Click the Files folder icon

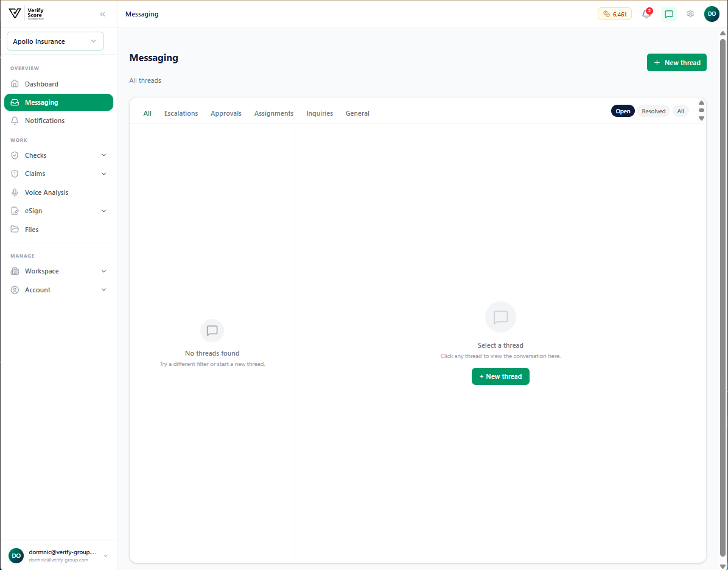[15, 230]
